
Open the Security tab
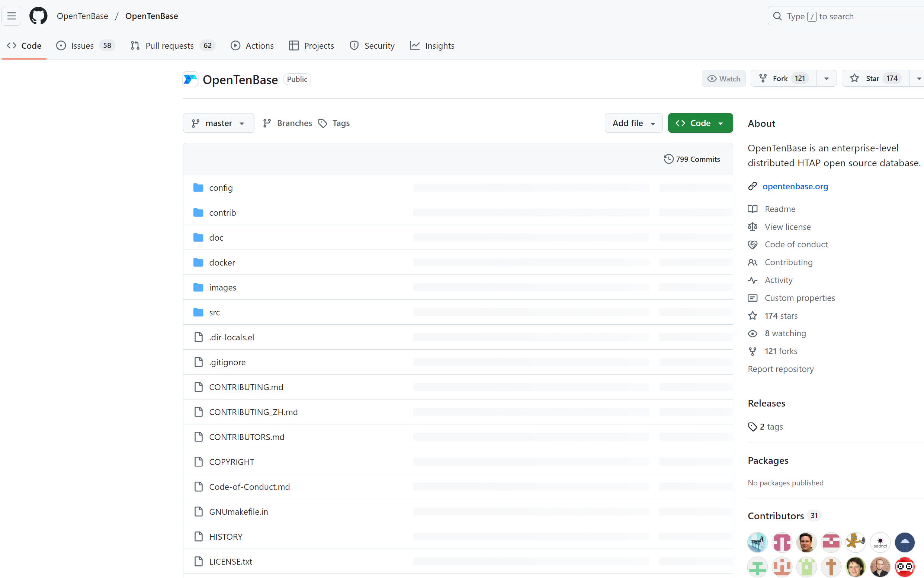(372, 46)
